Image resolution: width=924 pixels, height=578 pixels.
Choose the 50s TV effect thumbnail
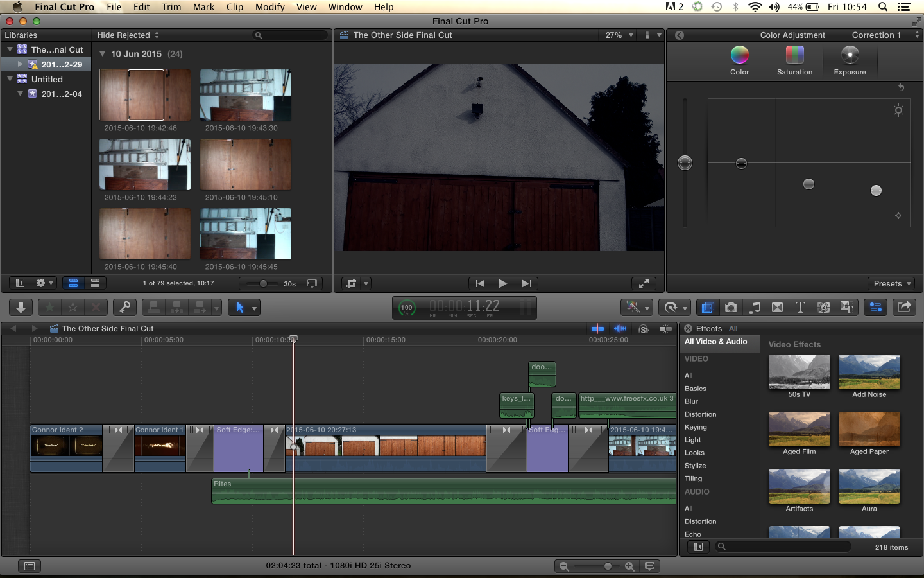pos(799,372)
